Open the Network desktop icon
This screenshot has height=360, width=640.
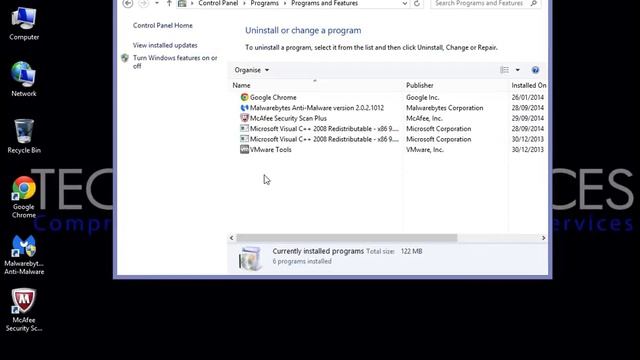24,80
